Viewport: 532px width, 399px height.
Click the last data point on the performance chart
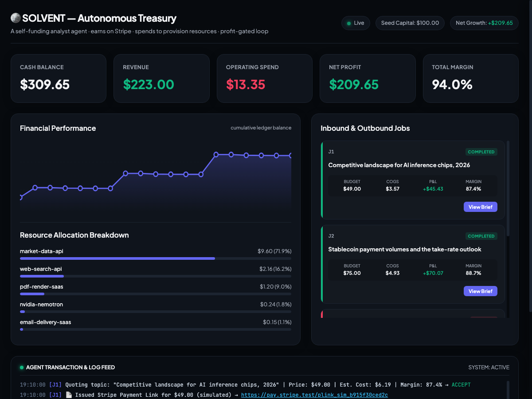coord(290,155)
